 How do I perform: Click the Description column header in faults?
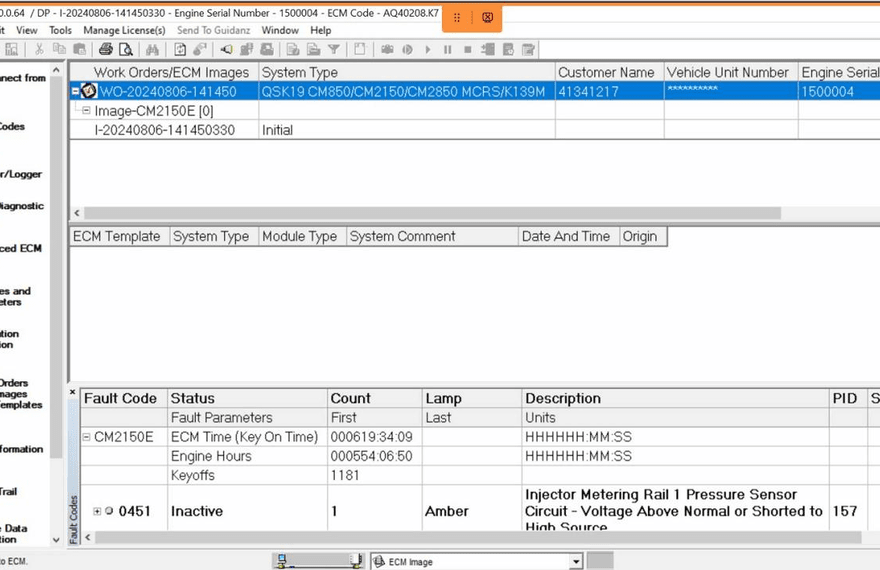click(x=675, y=398)
